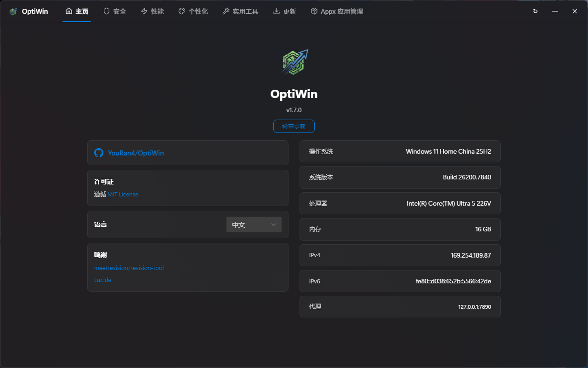Screen dimensions: 588x368
Task: Open the Appx 应用管理 tab
Action: tap(337, 11)
